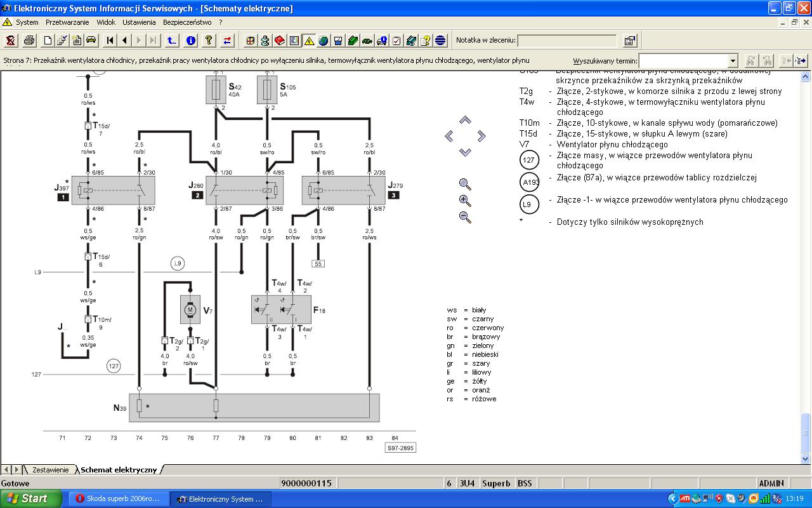Expand hidden tray icons with chevron arrow
The width and height of the screenshot is (812, 508).
(672, 498)
